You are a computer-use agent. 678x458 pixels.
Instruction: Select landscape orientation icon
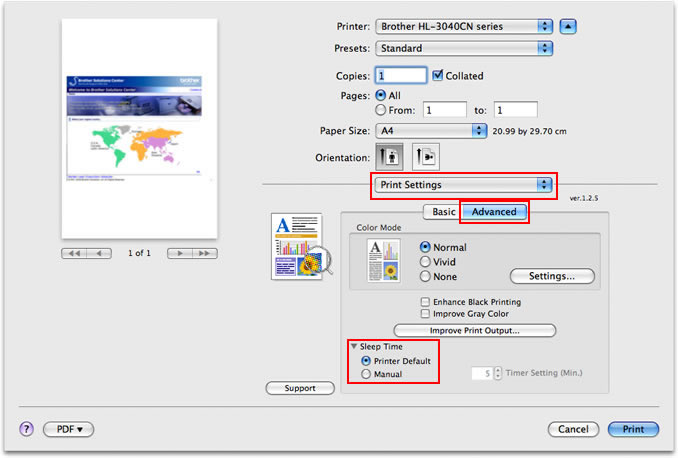pos(425,157)
